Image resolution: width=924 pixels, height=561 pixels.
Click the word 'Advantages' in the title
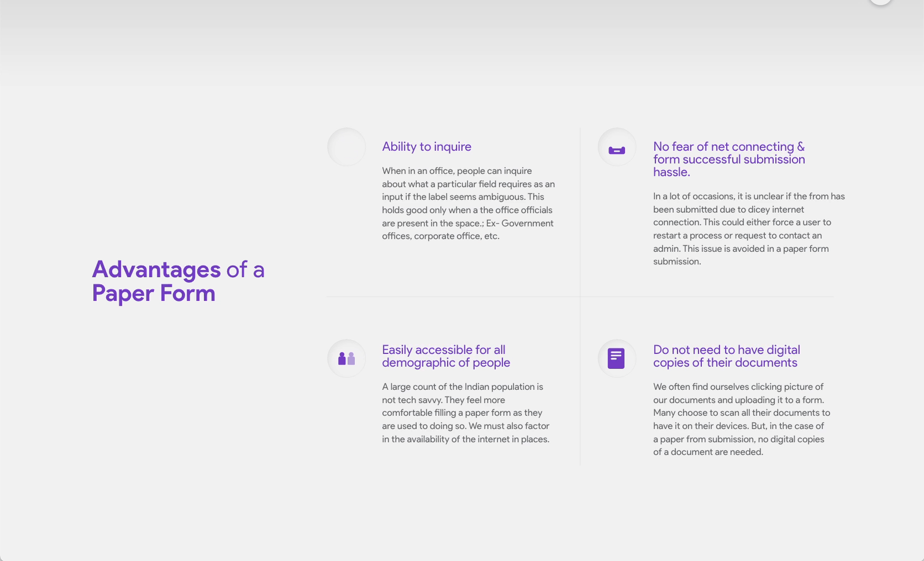point(156,269)
